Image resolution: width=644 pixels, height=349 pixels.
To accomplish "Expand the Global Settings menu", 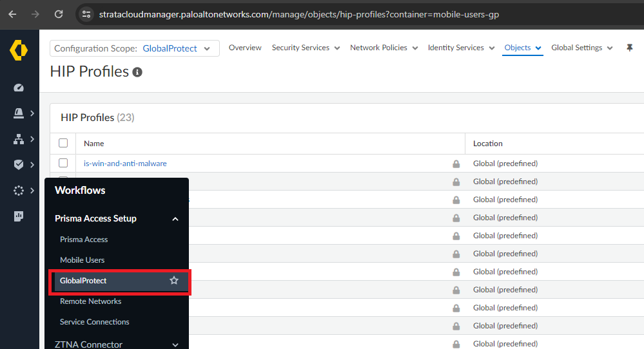I will [x=582, y=48].
